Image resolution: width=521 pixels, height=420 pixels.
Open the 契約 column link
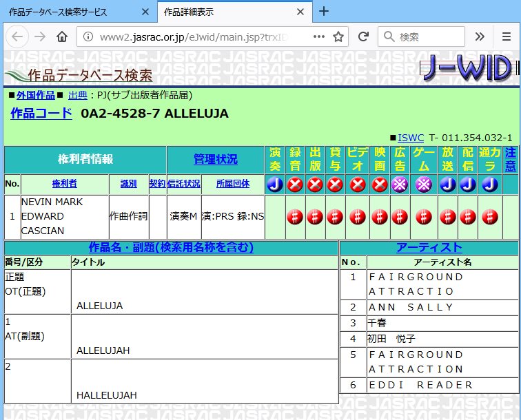pos(158,184)
